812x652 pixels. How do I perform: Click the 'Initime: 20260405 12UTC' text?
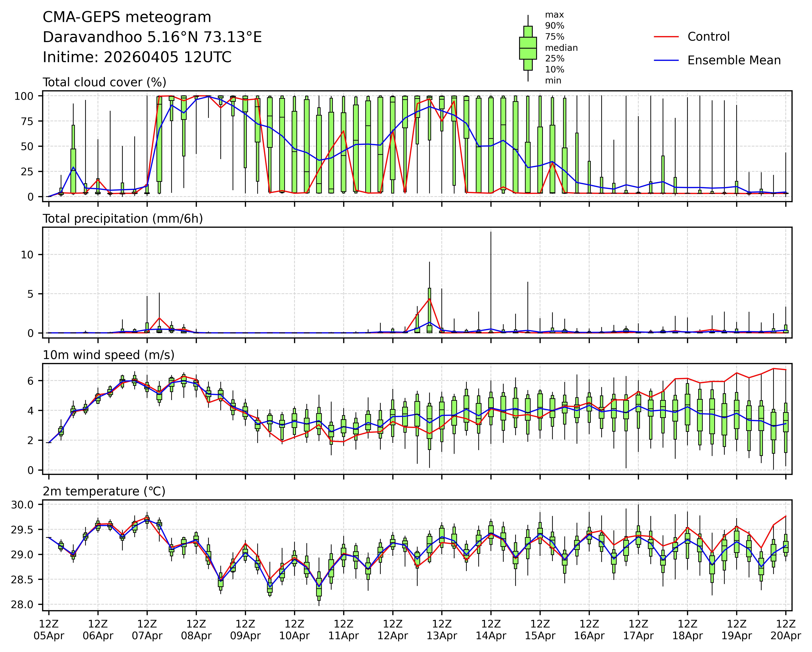(137, 57)
